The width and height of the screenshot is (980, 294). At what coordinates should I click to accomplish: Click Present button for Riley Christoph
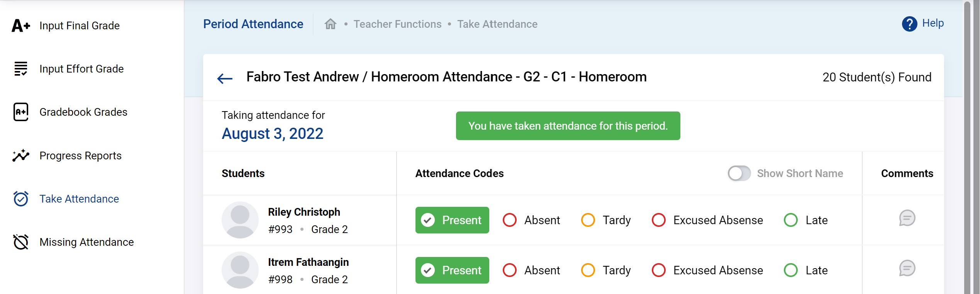click(x=452, y=220)
